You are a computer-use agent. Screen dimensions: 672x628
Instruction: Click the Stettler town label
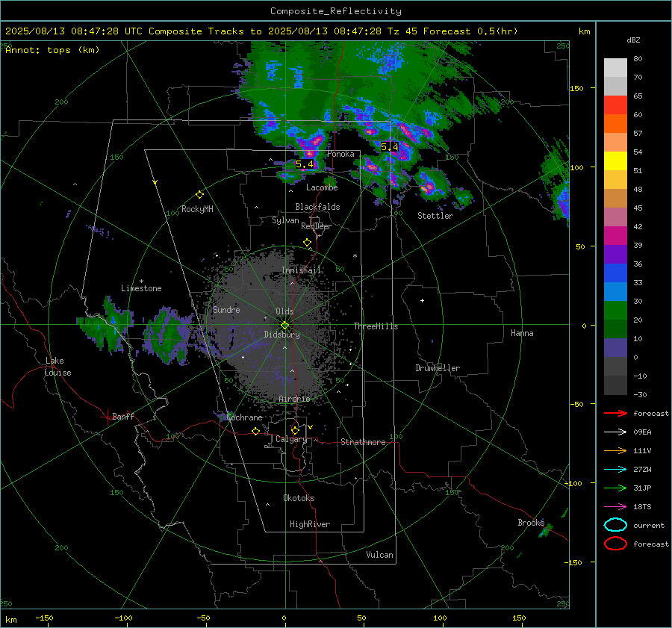tap(435, 216)
